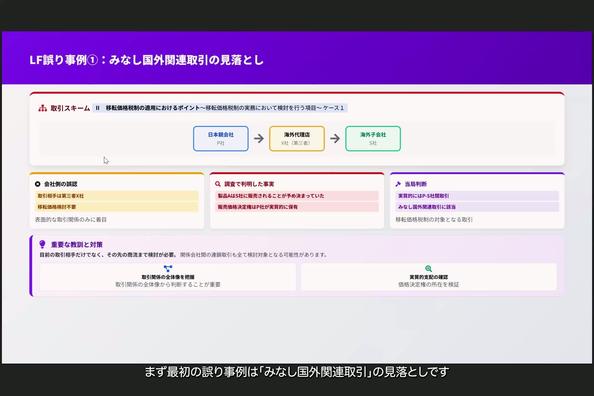Click the sitemap icon beside 取引スキーム

click(42, 108)
